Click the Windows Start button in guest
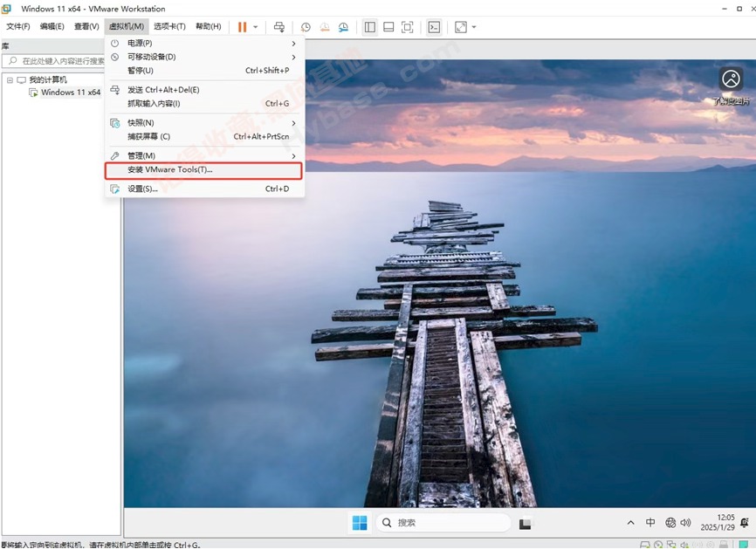The image size is (756, 549). coord(360,523)
